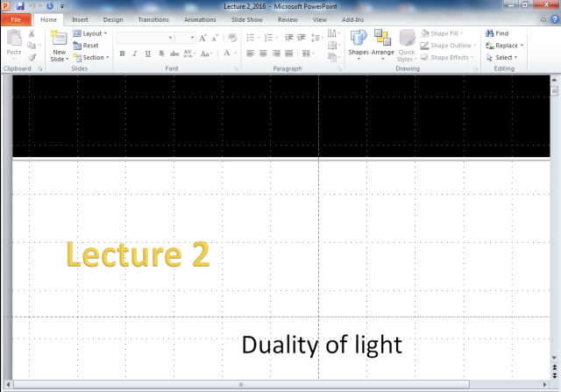This screenshot has width=561, height=392.
Task: Shrink font size with Shrink Font icon
Action: pos(215,38)
